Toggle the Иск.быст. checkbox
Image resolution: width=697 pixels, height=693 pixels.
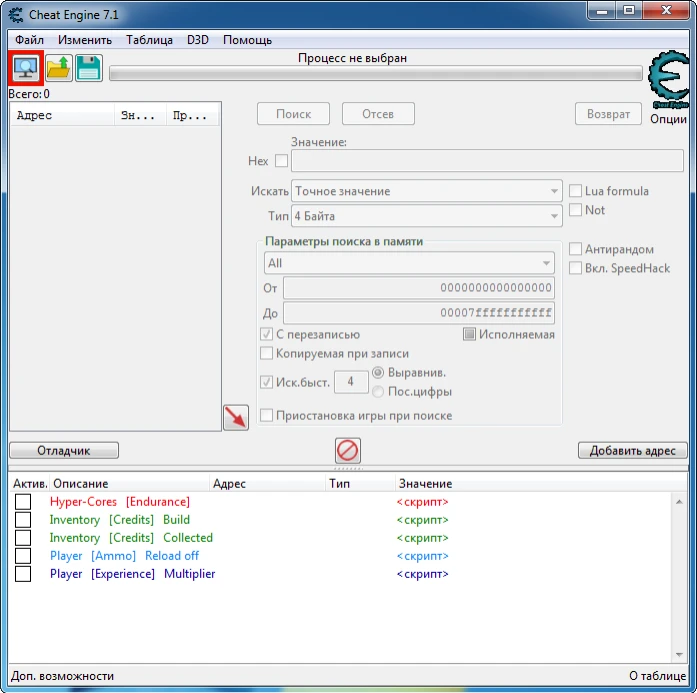click(266, 382)
